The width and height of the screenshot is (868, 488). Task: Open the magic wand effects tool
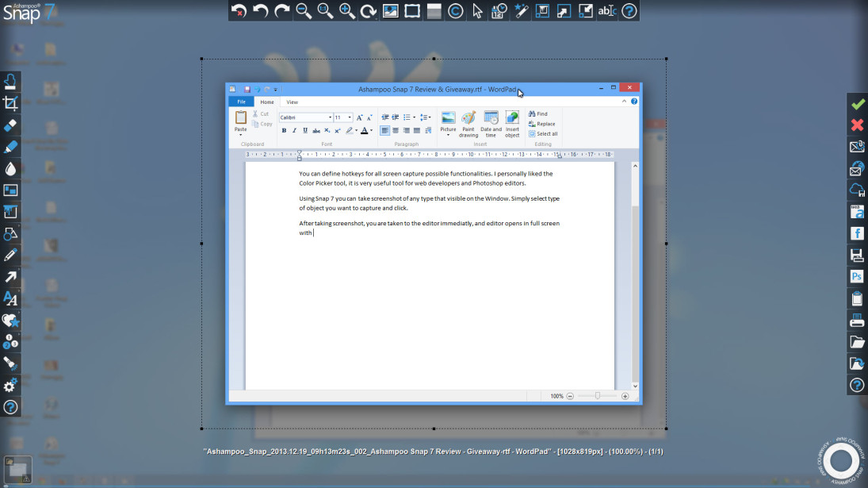pos(521,11)
